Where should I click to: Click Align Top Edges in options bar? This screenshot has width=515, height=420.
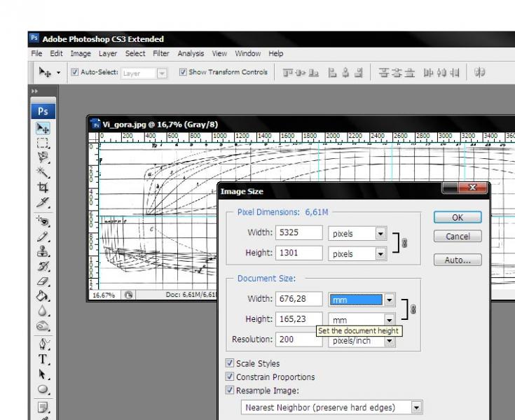click(288, 73)
